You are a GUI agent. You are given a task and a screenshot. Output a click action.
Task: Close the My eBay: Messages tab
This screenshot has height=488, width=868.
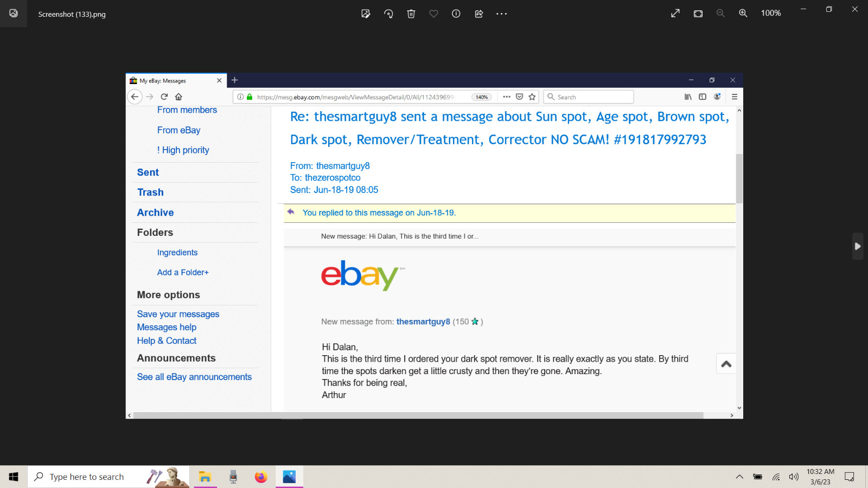219,80
